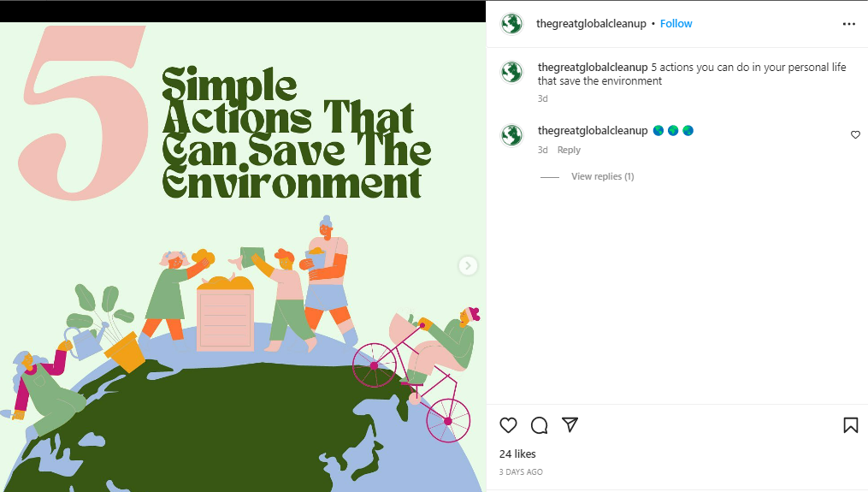Image resolution: width=868 pixels, height=492 pixels.
Task: Share the post via paper plane icon
Action: [570, 424]
